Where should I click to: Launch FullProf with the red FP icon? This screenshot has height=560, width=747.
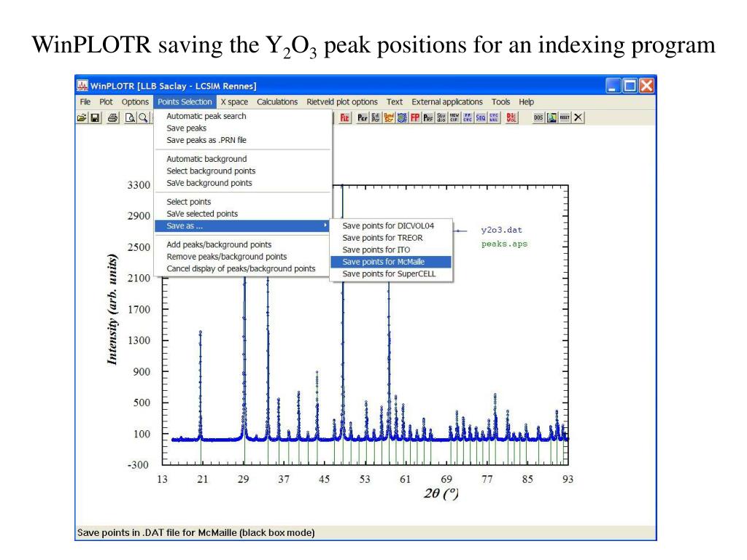pos(415,117)
